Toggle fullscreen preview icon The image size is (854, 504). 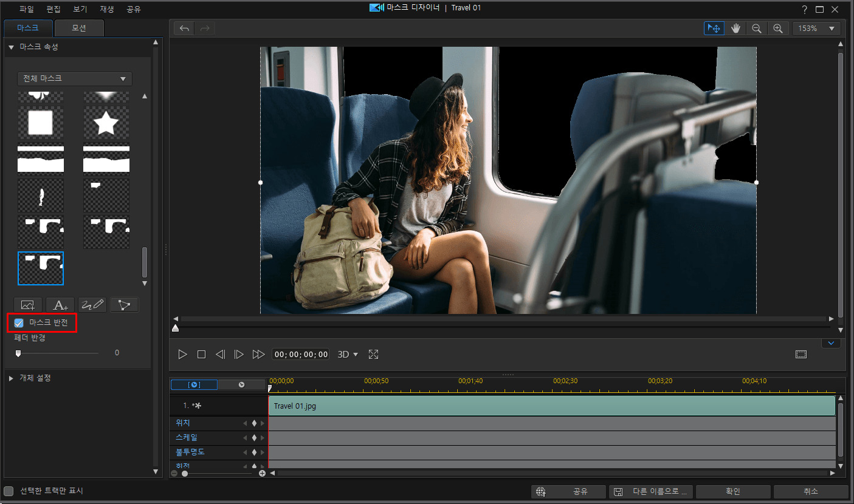pyautogui.click(x=374, y=355)
